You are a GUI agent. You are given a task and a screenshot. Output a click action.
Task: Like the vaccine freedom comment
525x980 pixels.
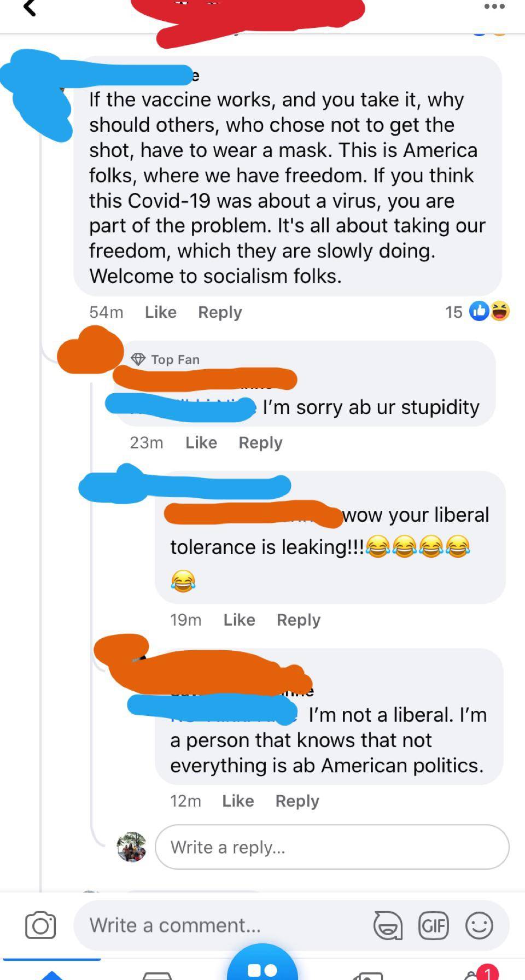click(x=160, y=312)
